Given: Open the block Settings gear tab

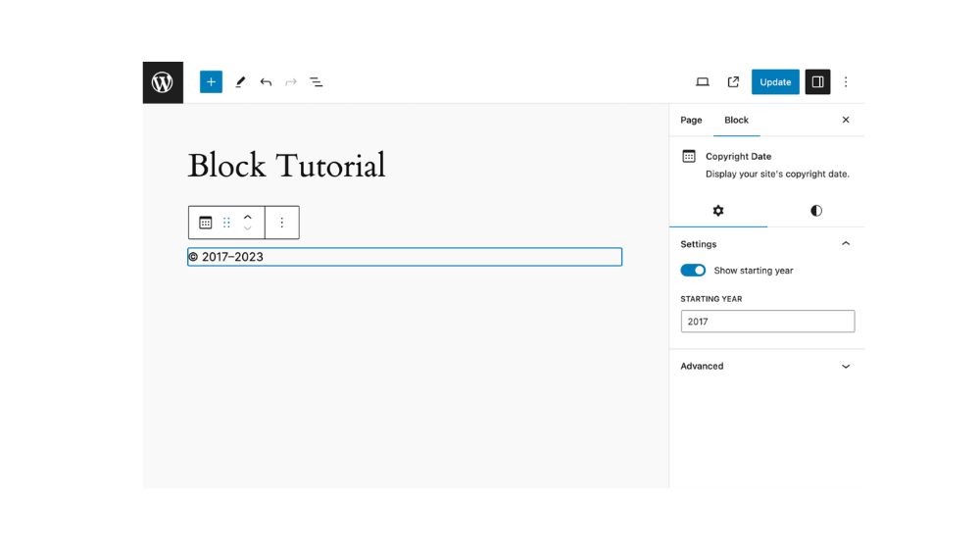Looking at the screenshot, I should pyautogui.click(x=718, y=211).
